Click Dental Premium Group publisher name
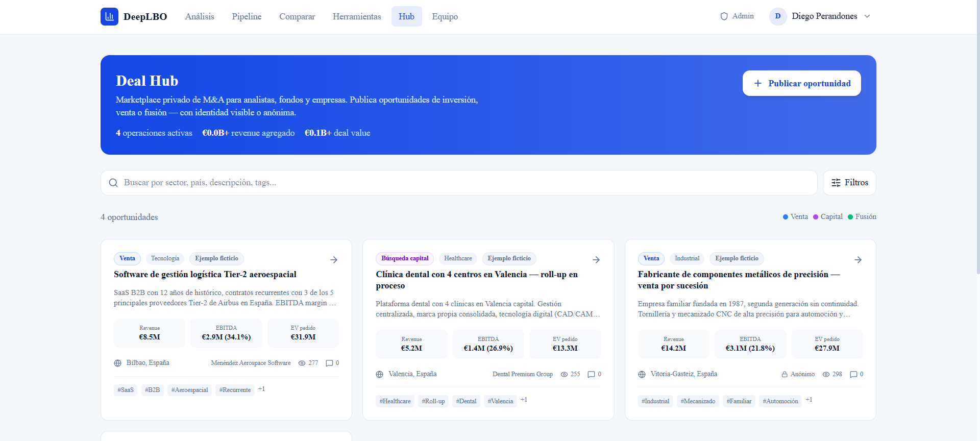 click(523, 374)
